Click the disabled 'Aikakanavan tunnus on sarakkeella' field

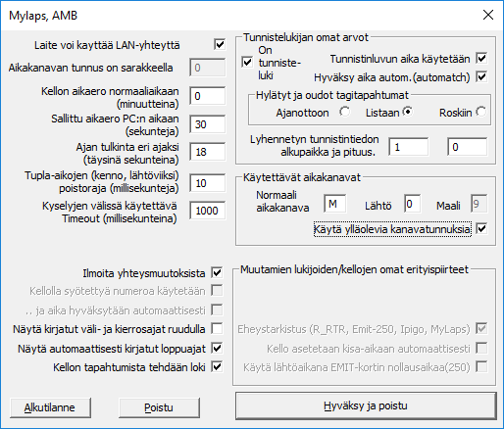[x=208, y=68]
